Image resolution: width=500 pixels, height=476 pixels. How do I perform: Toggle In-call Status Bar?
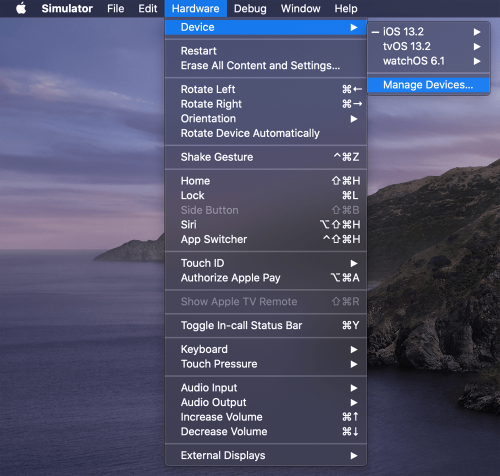pyautogui.click(x=266, y=325)
